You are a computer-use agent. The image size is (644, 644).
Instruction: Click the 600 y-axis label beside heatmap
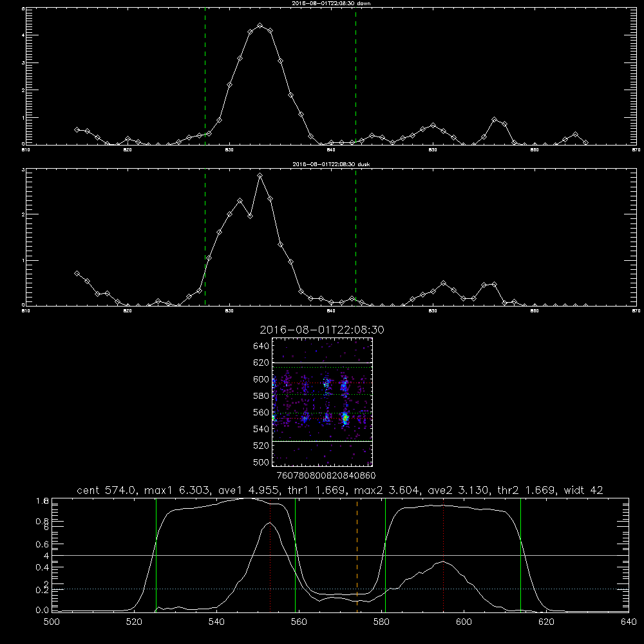click(261, 379)
